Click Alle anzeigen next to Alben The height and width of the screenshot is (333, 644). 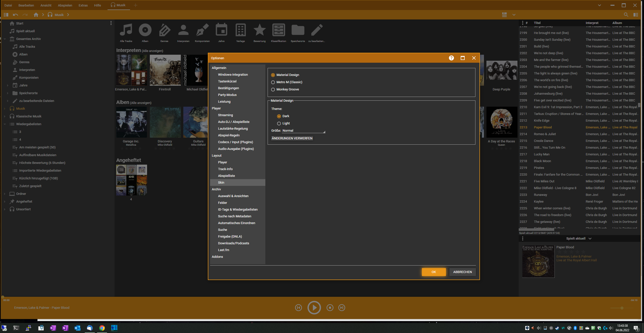141,103
